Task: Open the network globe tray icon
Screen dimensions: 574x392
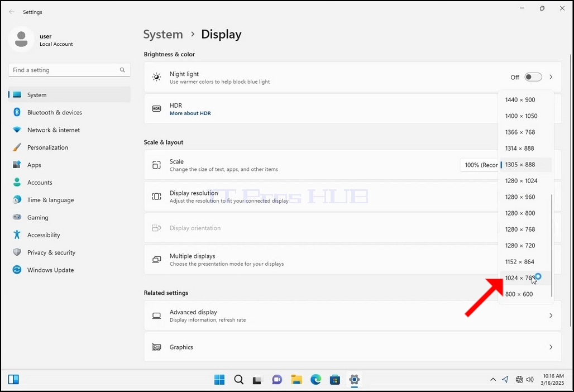Action: click(519, 380)
